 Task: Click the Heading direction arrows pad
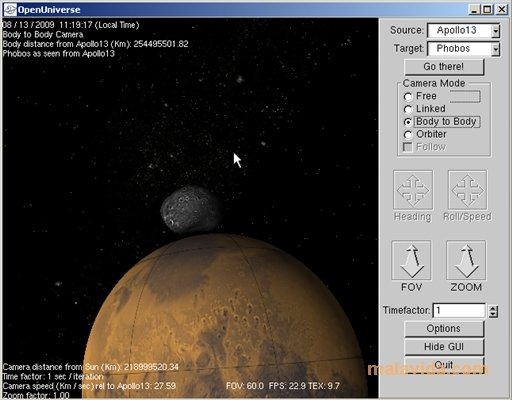413,190
